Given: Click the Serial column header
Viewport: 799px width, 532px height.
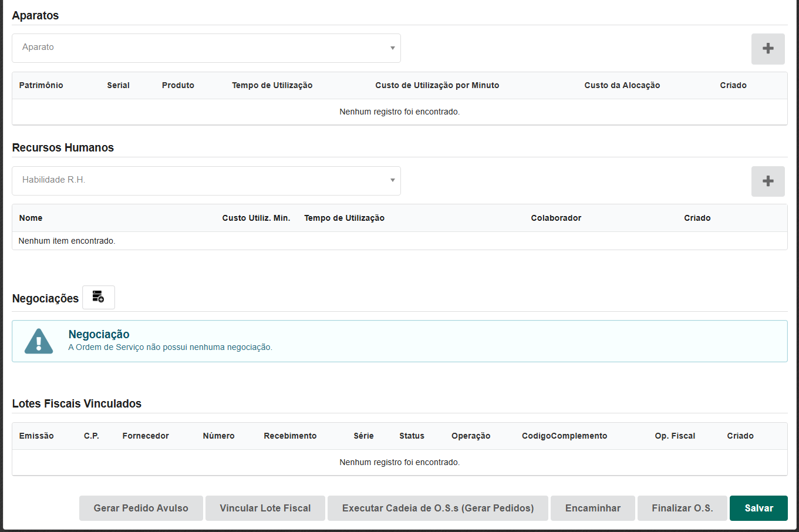Looking at the screenshot, I should pos(118,85).
